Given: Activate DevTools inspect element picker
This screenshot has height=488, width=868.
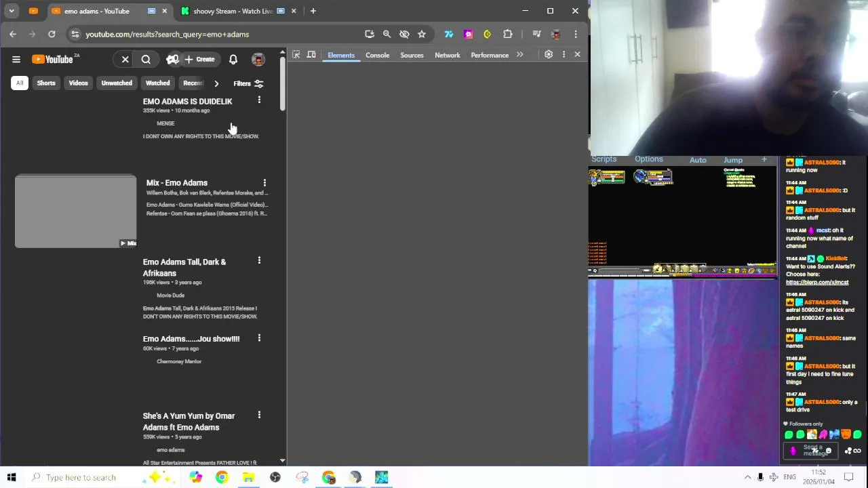Looking at the screenshot, I should pyautogui.click(x=296, y=55).
